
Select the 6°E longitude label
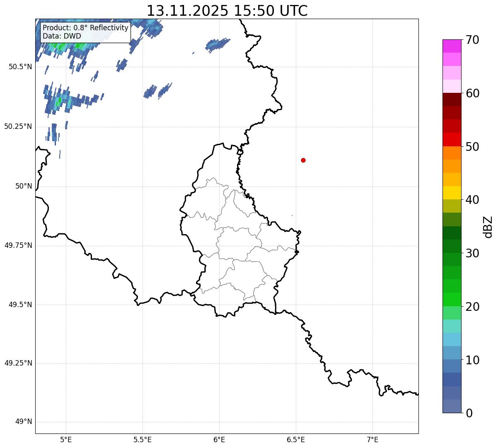pos(219,439)
